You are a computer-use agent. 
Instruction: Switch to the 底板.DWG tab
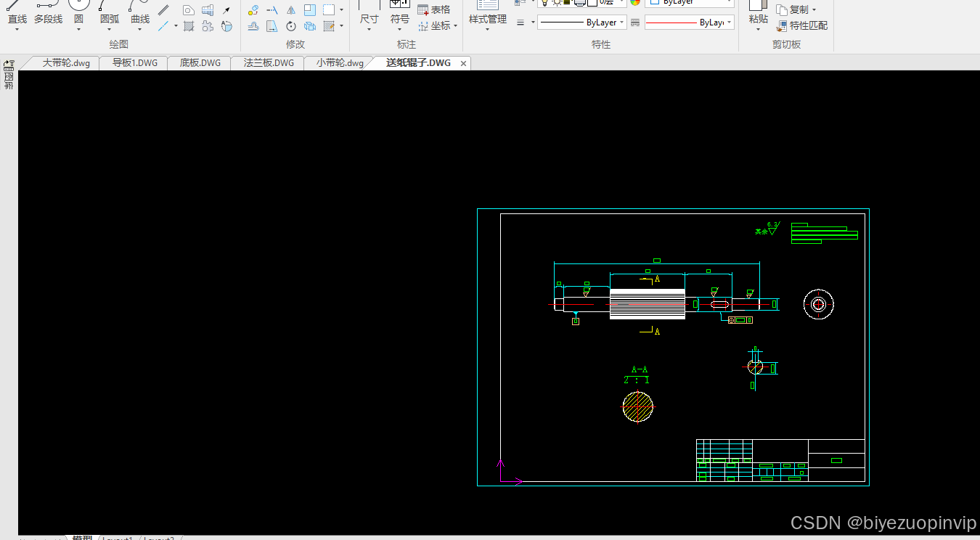(200, 63)
